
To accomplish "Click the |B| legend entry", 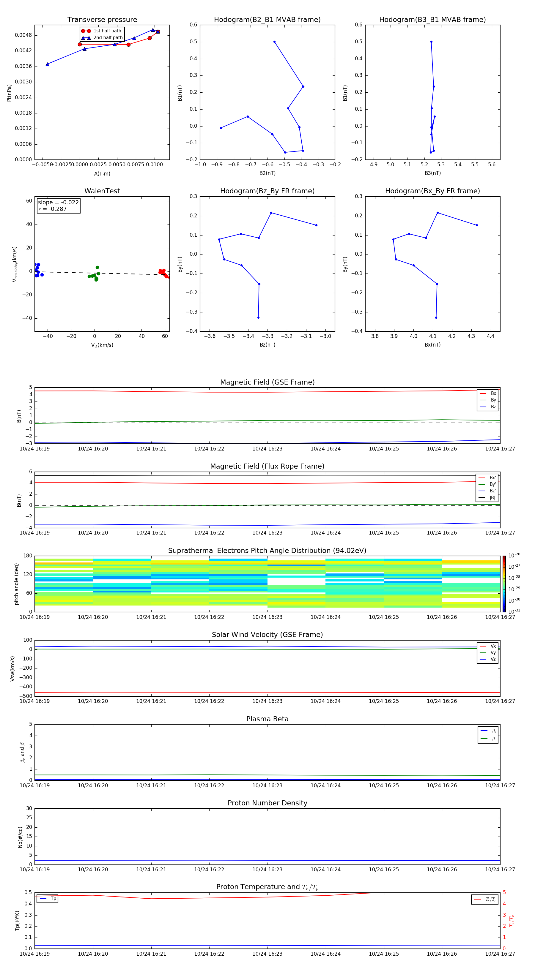I will pyautogui.click(x=487, y=498).
